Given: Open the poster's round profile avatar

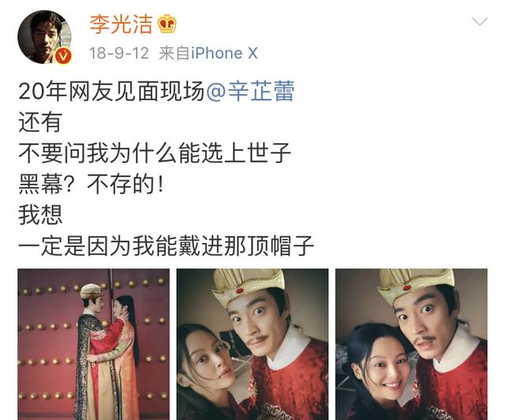Looking at the screenshot, I should coord(44,37).
